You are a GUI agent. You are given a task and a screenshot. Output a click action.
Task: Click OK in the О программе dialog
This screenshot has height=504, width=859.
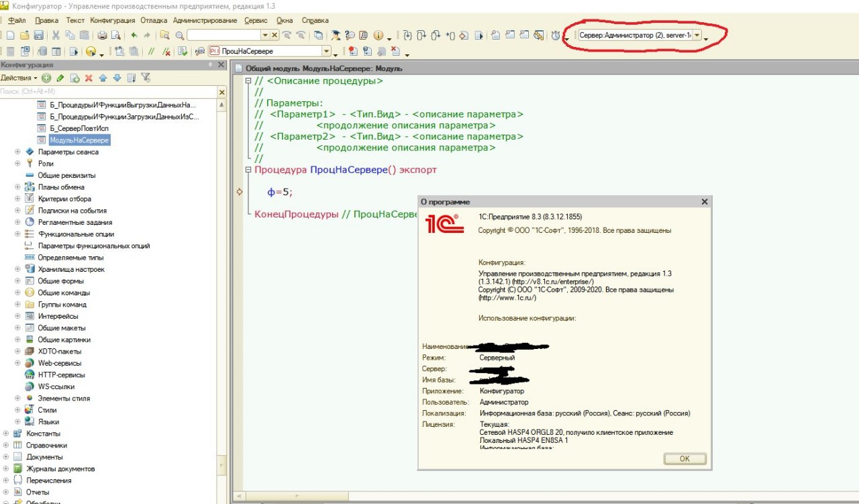(685, 458)
